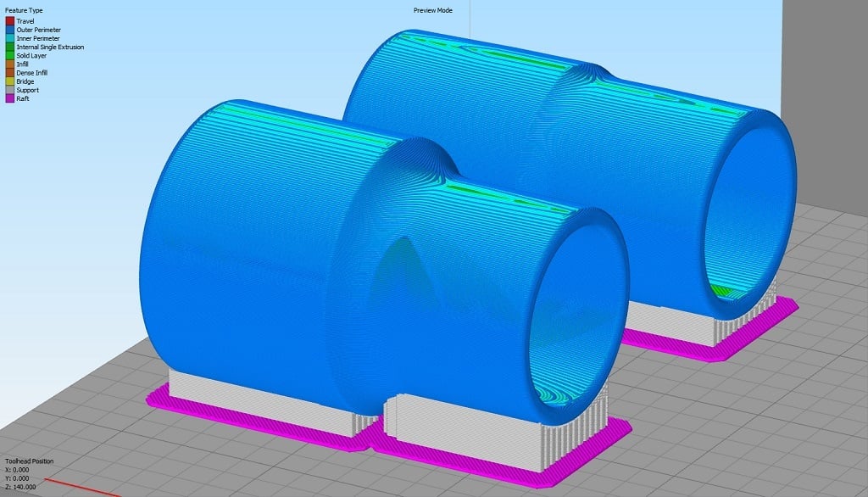This screenshot has width=868, height=497.
Task: Click the Outer Perimeter color swatch
Action: click(x=10, y=30)
